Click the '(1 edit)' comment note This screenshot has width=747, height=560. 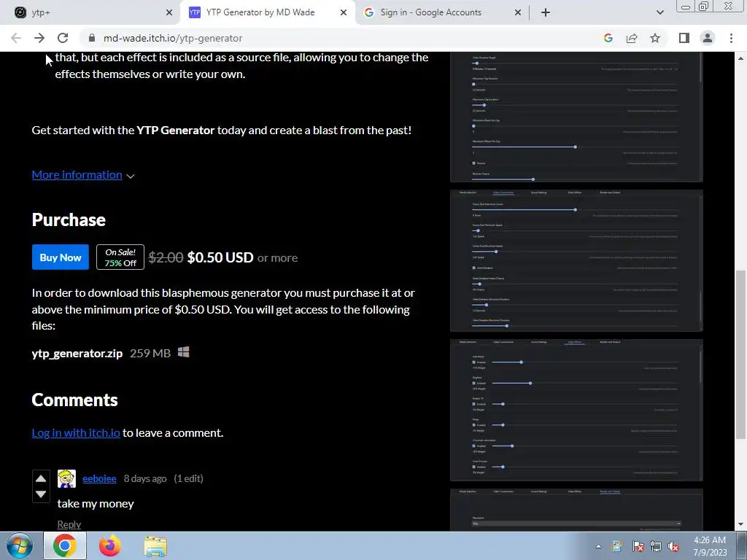tap(189, 478)
